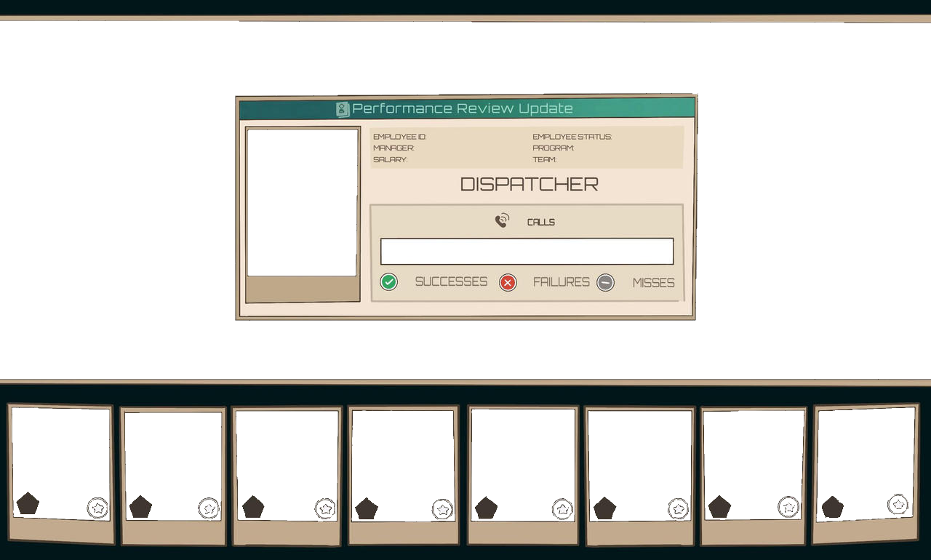Image resolution: width=931 pixels, height=560 pixels.
Task: Select the first employee card photo from left
Action: [61, 463]
